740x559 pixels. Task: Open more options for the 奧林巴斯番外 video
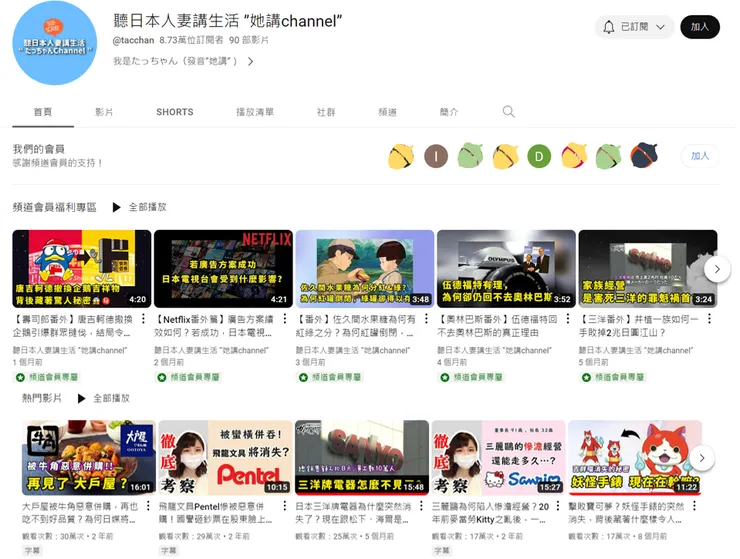click(x=568, y=319)
